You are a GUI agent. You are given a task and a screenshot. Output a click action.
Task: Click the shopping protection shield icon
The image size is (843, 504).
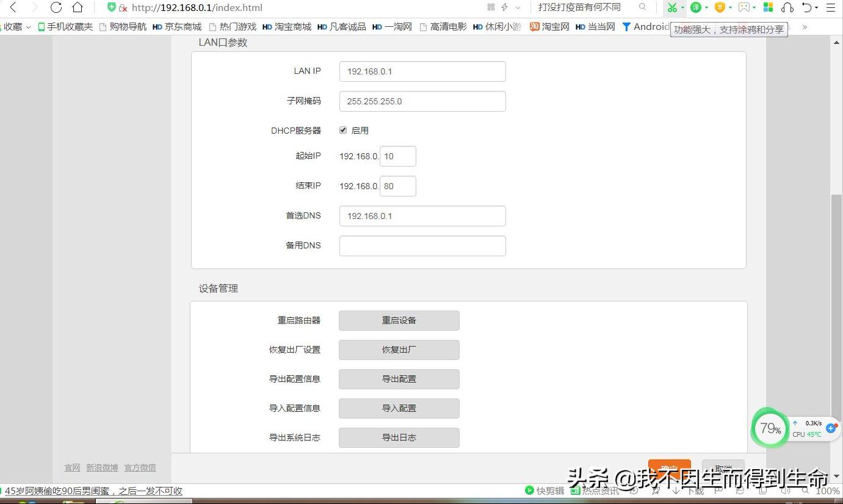tap(720, 7)
